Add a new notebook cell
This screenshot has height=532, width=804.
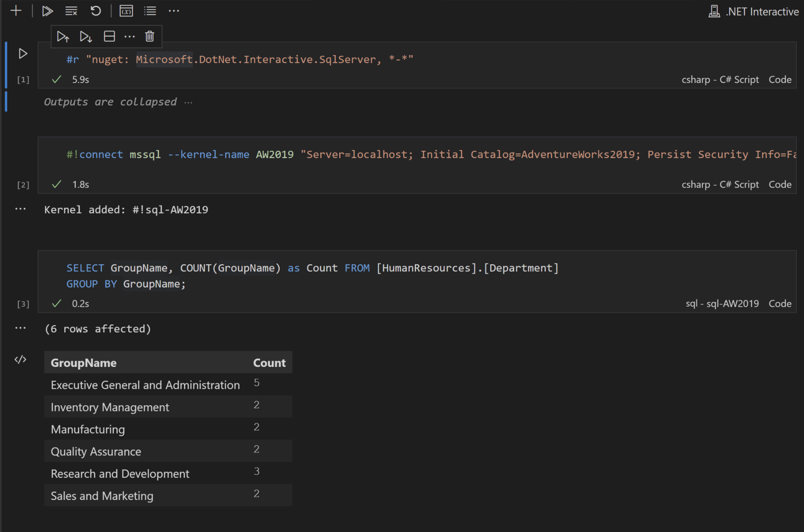point(16,10)
